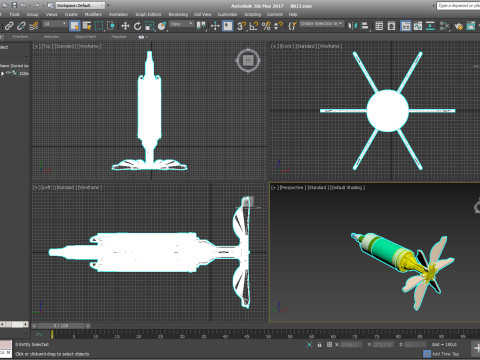480x360 pixels.
Task: Open the Rendering menu
Action: [178, 14]
